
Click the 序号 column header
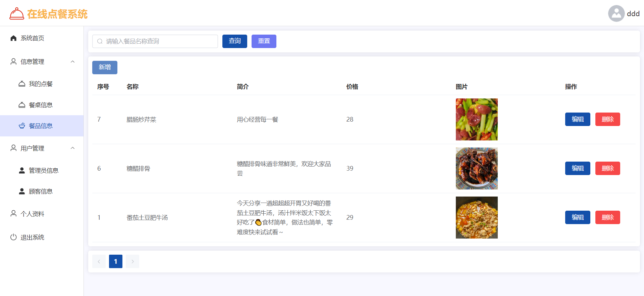[x=103, y=87]
